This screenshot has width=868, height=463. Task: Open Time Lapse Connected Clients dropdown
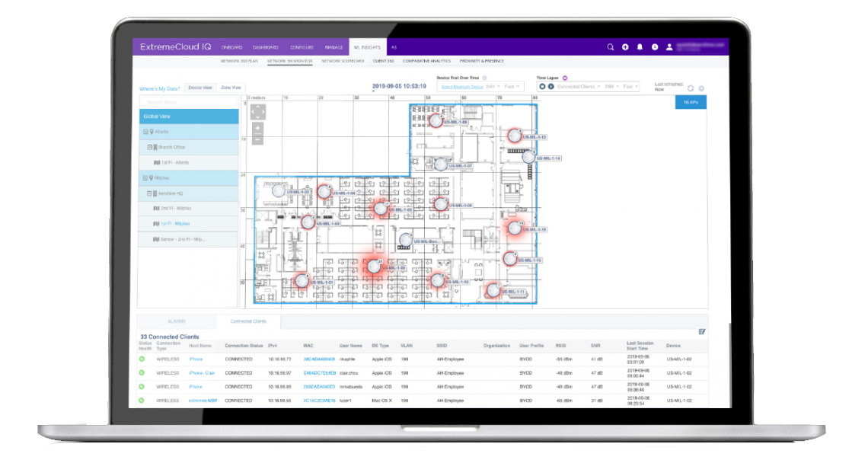(x=579, y=86)
